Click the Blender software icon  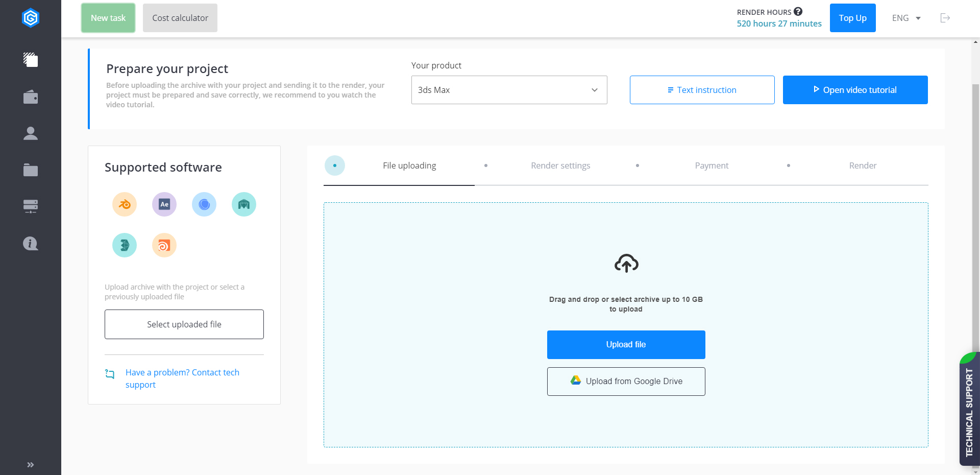(125, 204)
